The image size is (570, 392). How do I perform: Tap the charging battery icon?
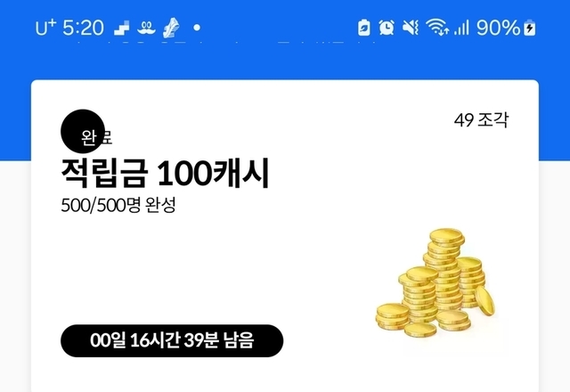coord(530,28)
